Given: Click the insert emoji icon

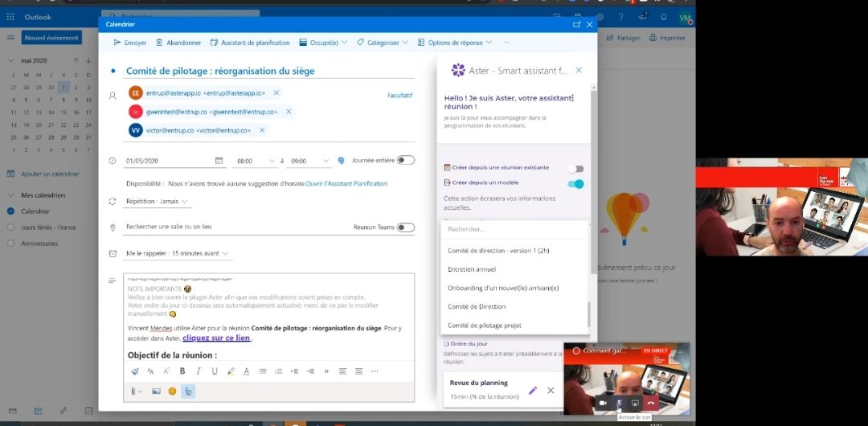Looking at the screenshot, I should tap(172, 391).
